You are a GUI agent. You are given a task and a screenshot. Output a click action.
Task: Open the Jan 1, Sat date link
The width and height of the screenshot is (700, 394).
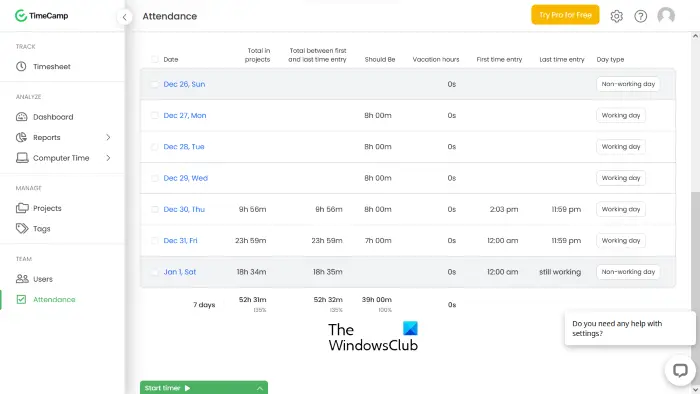click(180, 271)
